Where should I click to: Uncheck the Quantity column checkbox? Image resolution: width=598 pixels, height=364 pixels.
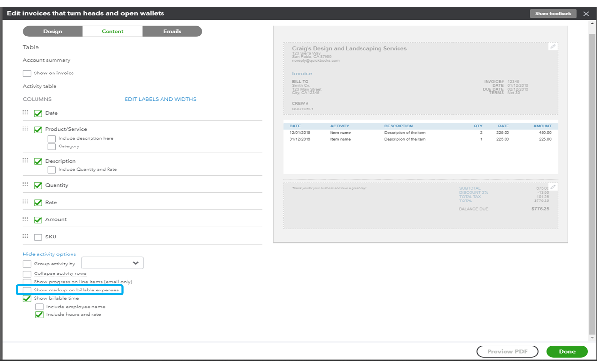(38, 186)
